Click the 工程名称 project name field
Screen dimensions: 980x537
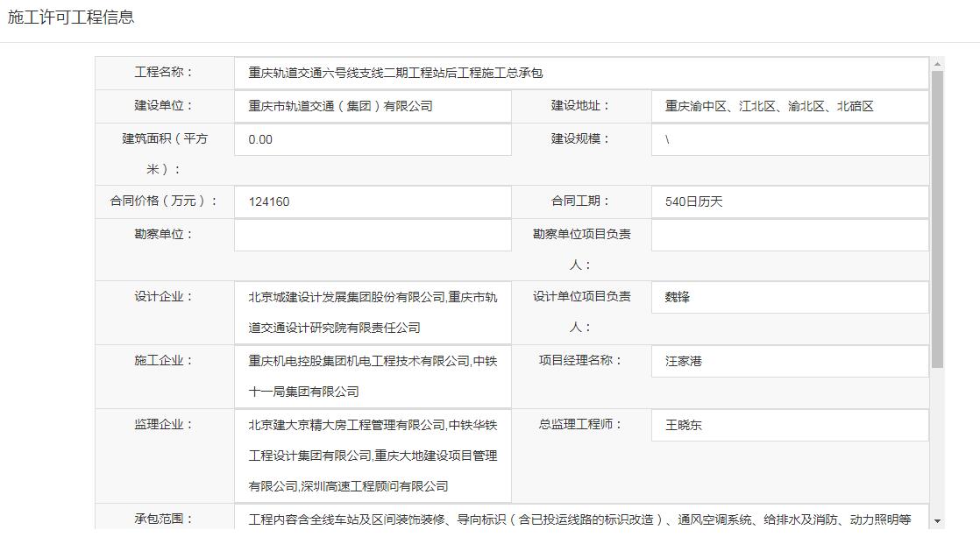tap(581, 73)
